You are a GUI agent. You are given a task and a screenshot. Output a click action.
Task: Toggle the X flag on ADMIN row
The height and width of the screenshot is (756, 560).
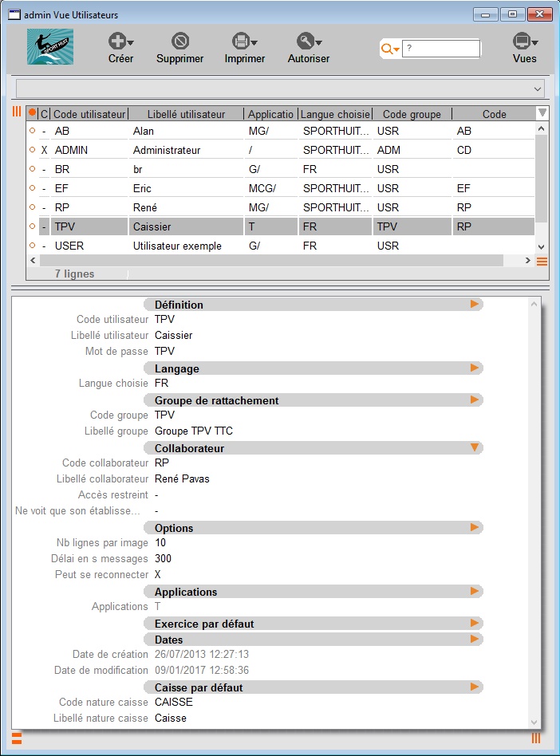coord(45,151)
